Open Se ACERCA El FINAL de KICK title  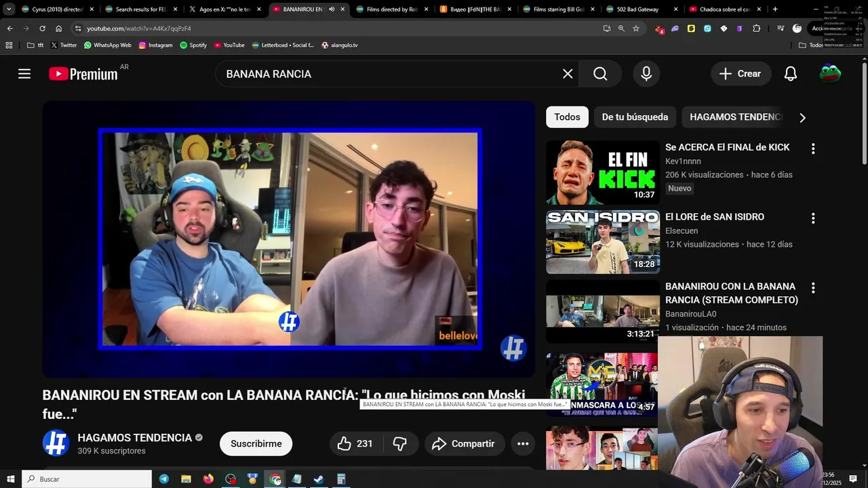tap(727, 147)
